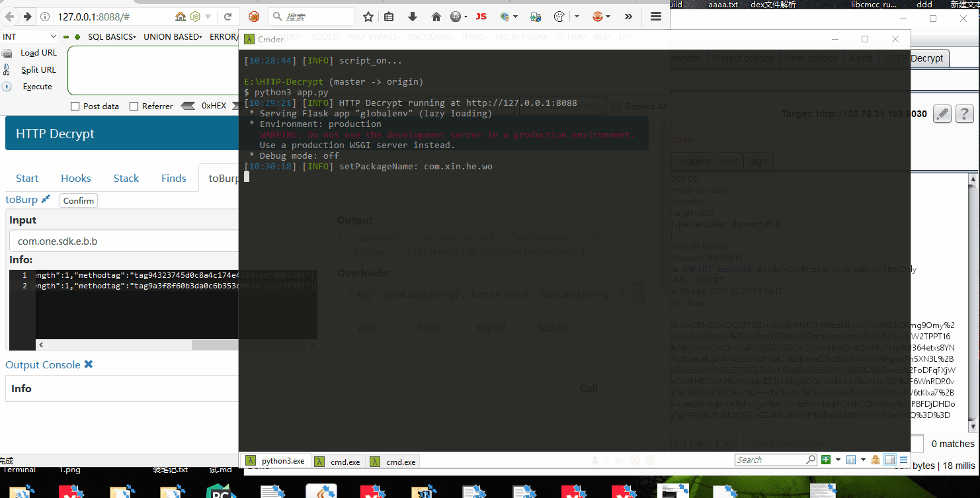Click the browser forward arrow
Screen dimensions: 980x498
click(27, 17)
